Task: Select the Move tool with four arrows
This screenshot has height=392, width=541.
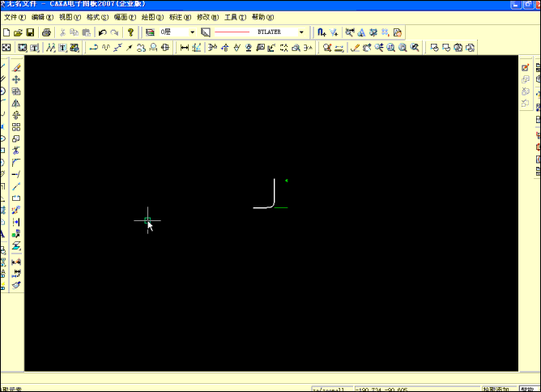Action: [16, 79]
